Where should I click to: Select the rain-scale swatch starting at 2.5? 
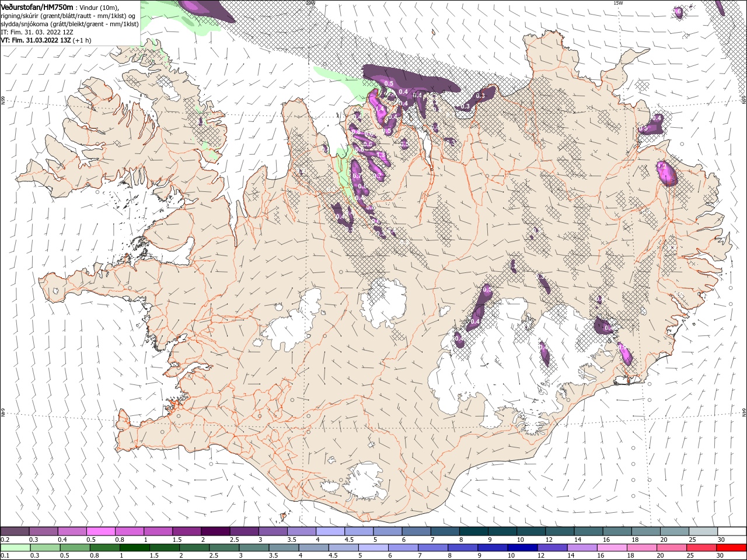224,548
